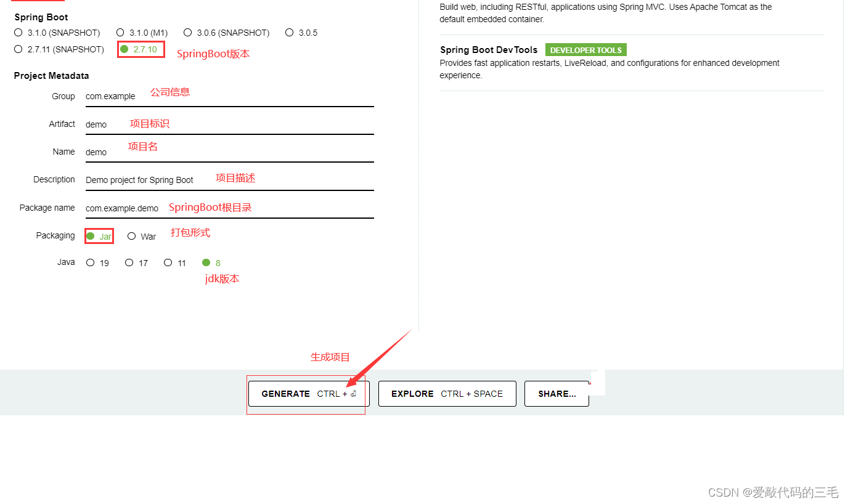Click the SHARE... button
This screenshot has width=848, height=504.
557,394
